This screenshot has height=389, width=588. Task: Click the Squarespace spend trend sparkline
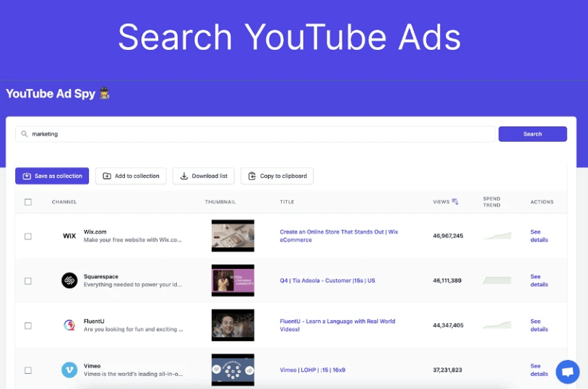(x=497, y=280)
